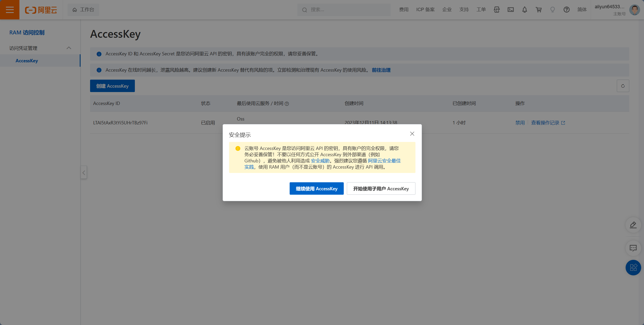644x325 pixels.
Task: Open the 工单 menu
Action: click(481, 10)
